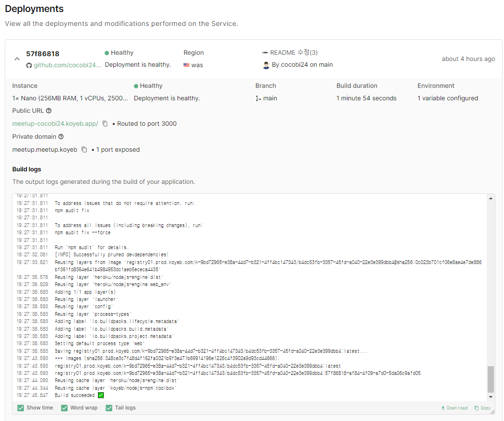Click the commit icon before 'README 수정(3)'

tap(265, 53)
